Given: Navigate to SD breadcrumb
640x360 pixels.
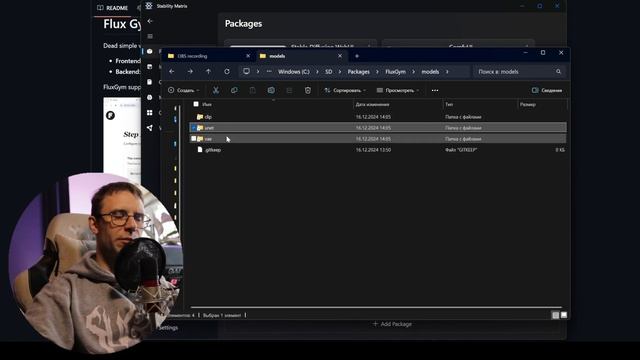Looking at the screenshot, I should click(329, 71).
